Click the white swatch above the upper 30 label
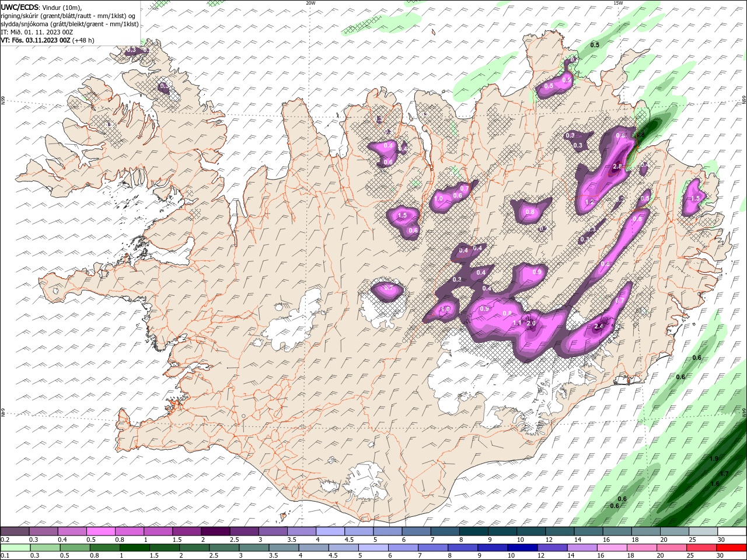Screen dimensions: 747x560 [x=732, y=531]
